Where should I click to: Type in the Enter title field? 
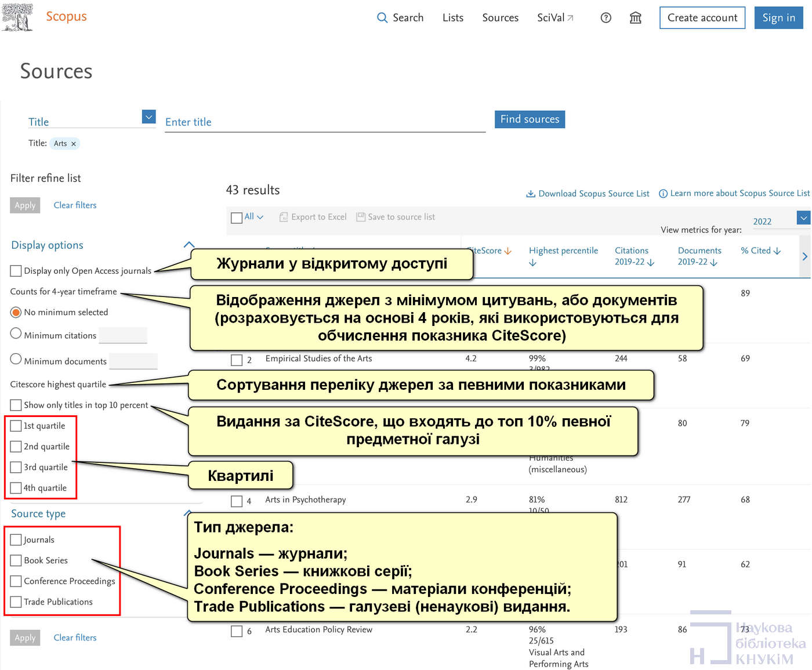(x=325, y=122)
